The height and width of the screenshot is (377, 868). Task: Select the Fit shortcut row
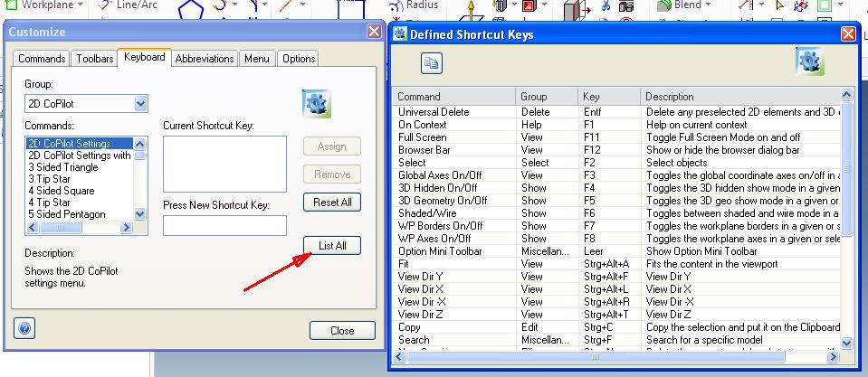(x=616, y=264)
